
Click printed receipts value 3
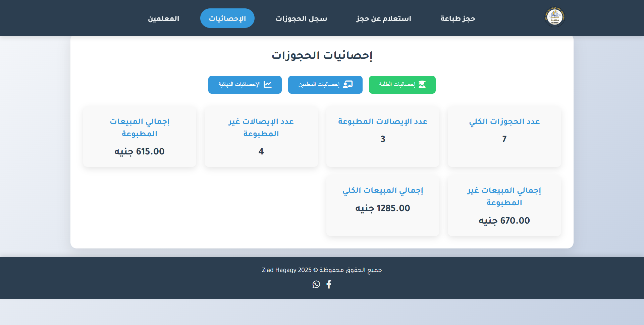[383, 139]
